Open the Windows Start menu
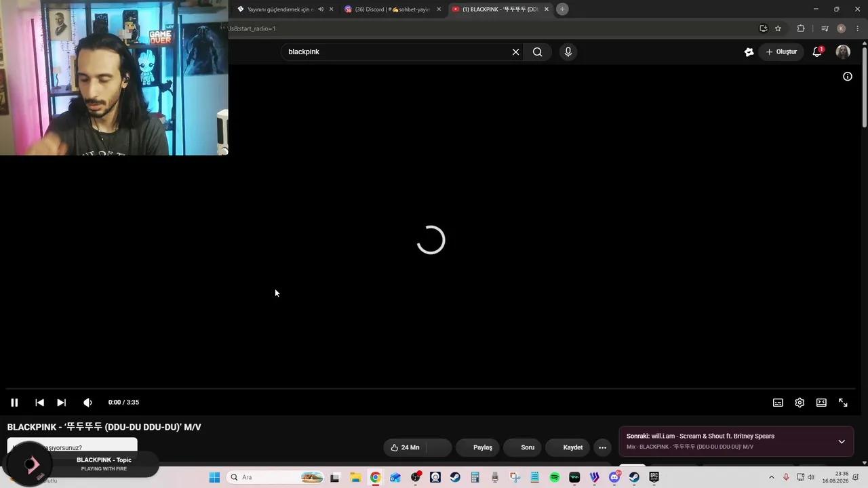868x488 pixels. (214, 477)
